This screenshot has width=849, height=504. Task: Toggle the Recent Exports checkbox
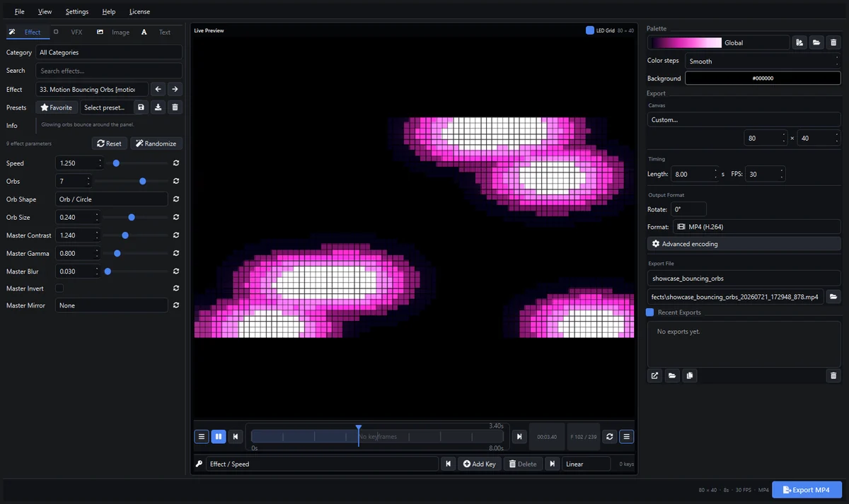[x=650, y=312]
